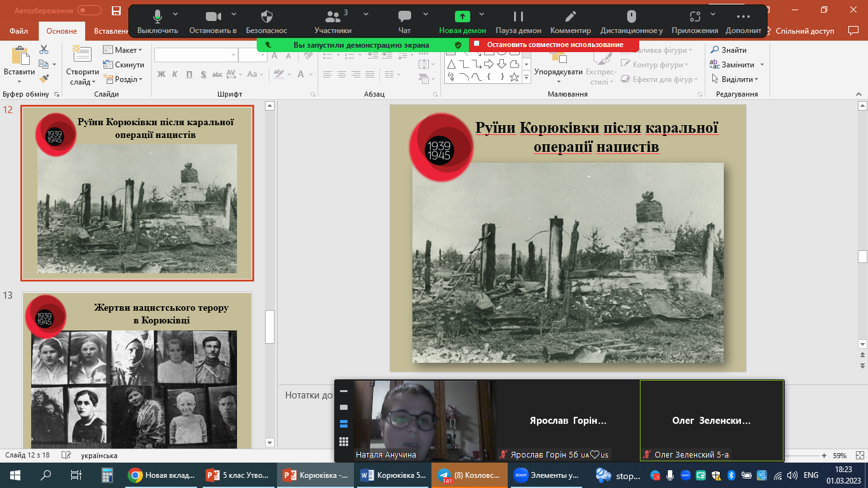Collapse the ribbon with caret arrow
868x488 pixels.
(859, 94)
